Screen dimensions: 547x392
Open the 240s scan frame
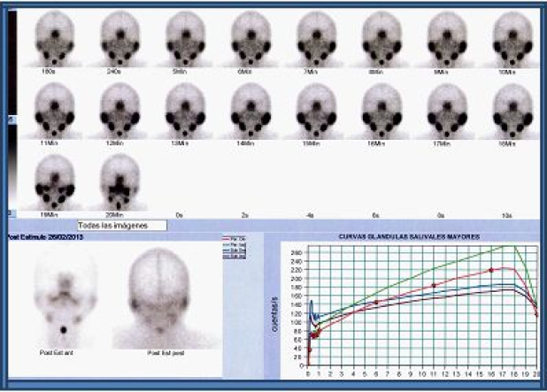coord(119,40)
